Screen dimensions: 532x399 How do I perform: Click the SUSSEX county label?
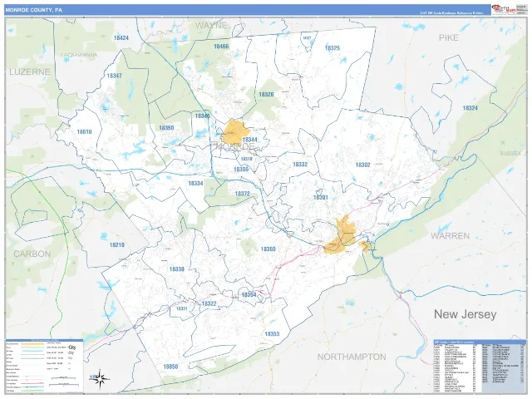(510, 153)
